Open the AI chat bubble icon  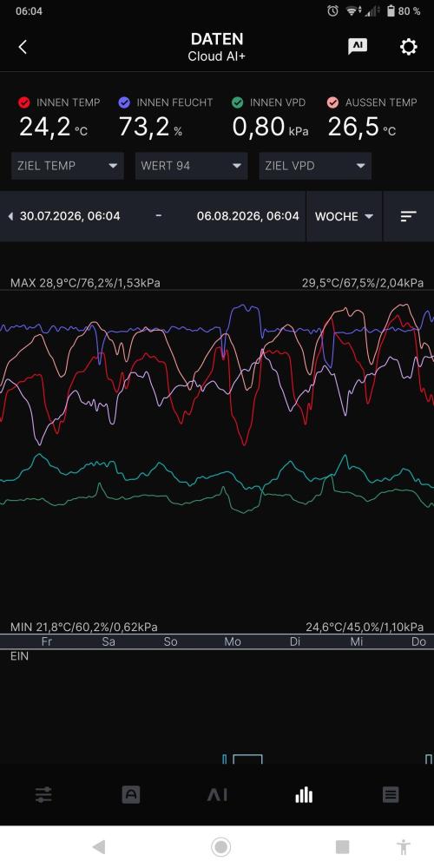click(x=358, y=47)
